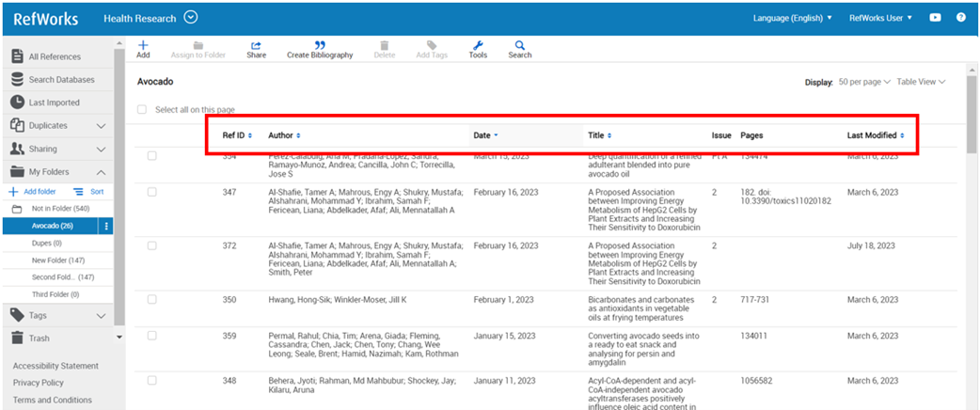This screenshot has width=980, height=410.
Task: Click the Avocado folder heading
Action: click(155, 82)
